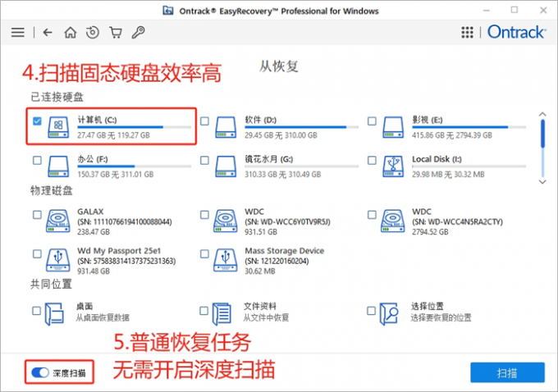Open the apps grid icon
The height and width of the screenshot is (392, 558).
(467, 33)
